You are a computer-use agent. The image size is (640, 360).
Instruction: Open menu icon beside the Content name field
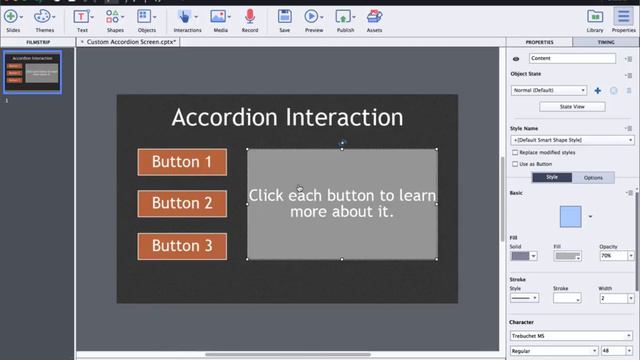(629, 59)
